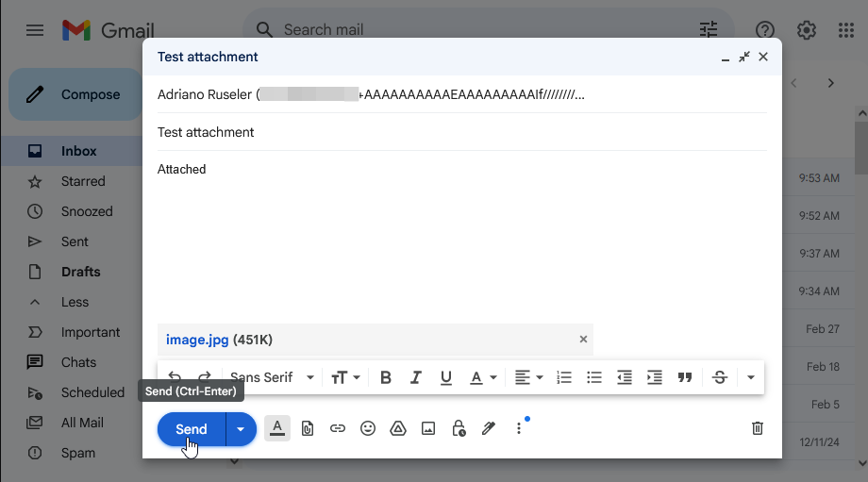The height and width of the screenshot is (482, 868).
Task: Redo the edit in the formatting toolbar
Action: coord(205,377)
